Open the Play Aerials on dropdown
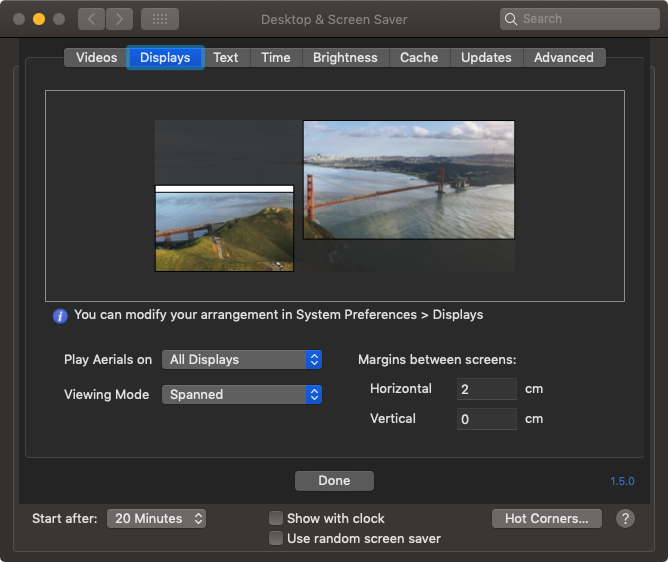668x562 pixels. [242, 360]
